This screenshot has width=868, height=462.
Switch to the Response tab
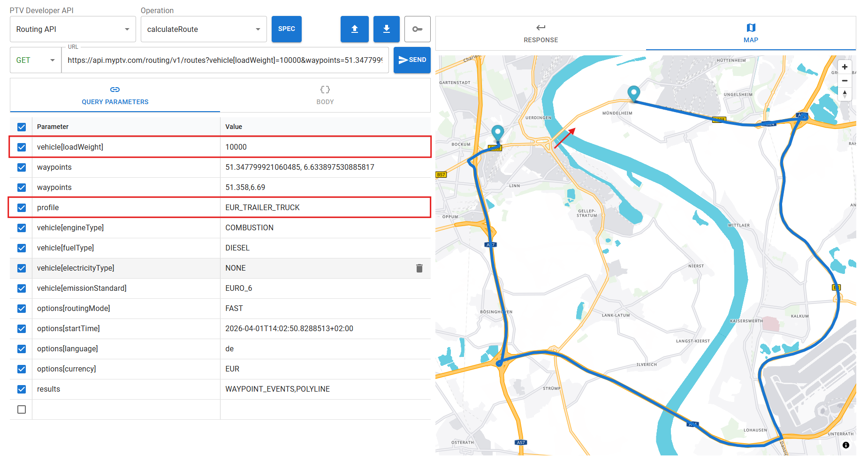[541, 33]
